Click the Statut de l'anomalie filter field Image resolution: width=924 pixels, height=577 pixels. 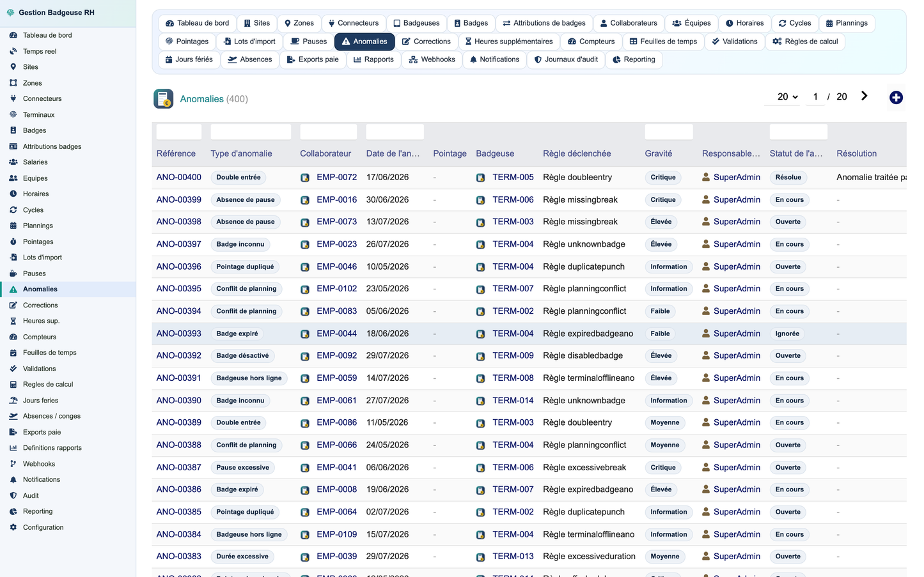[x=799, y=132]
